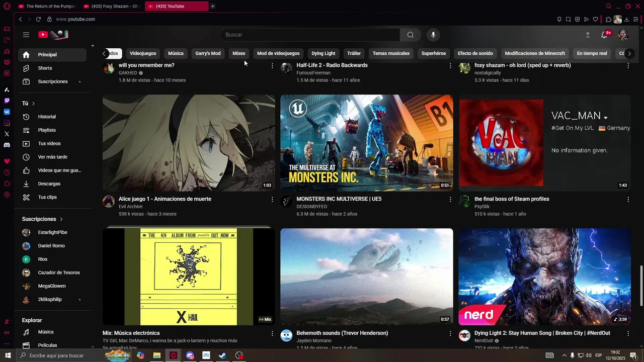
Task: Select the 'Videojuegos' category chip
Action: [x=143, y=53]
